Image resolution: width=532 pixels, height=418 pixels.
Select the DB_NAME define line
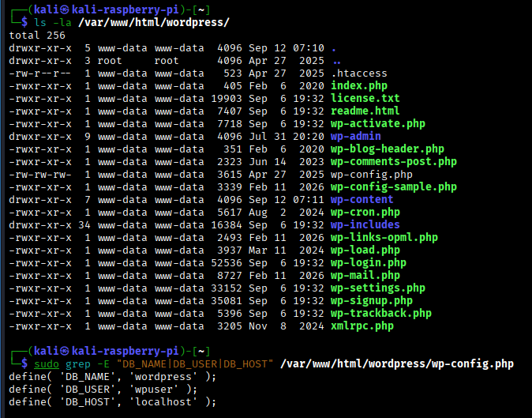tap(112, 377)
